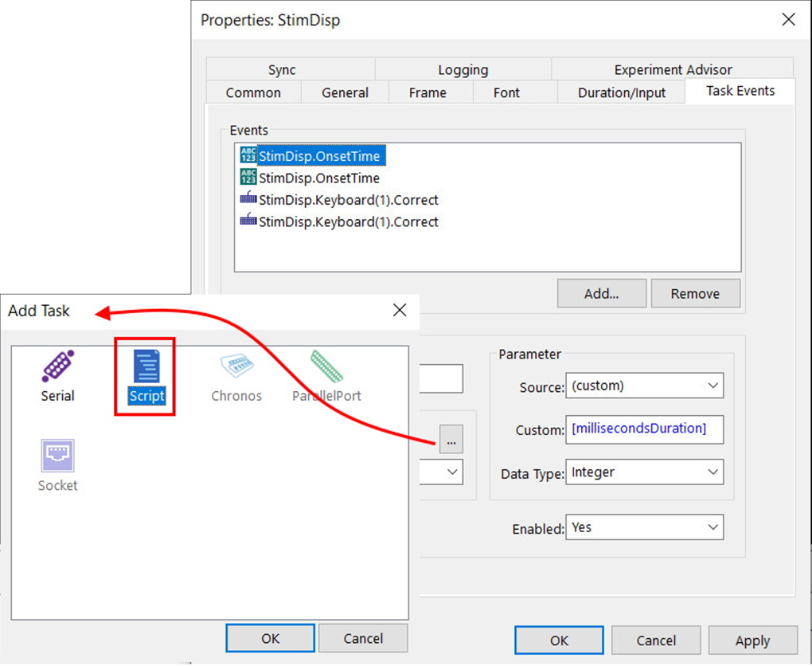The width and height of the screenshot is (812, 666).
Task: Select the Serial task icon
Action: (58, 376)
